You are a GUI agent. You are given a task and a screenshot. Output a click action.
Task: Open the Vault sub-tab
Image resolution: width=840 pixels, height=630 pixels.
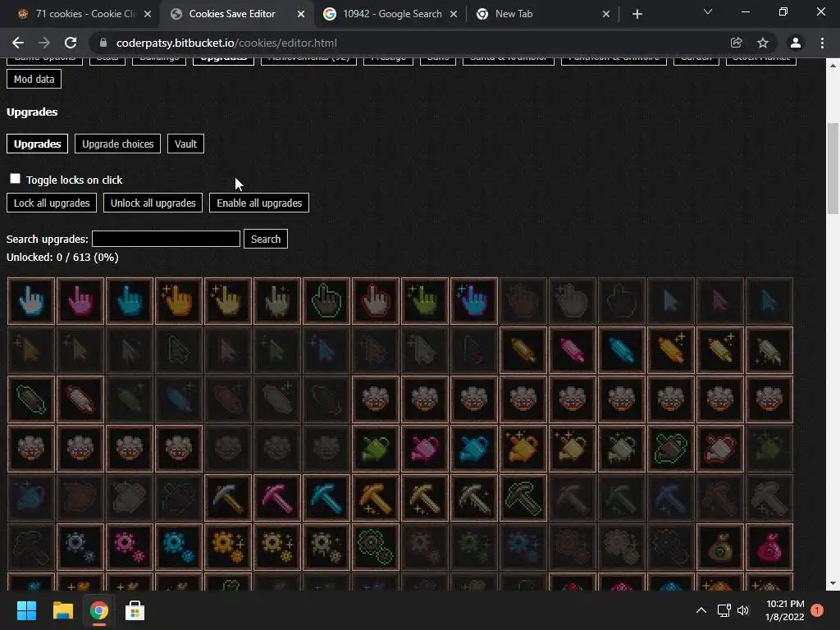(185, 144)
